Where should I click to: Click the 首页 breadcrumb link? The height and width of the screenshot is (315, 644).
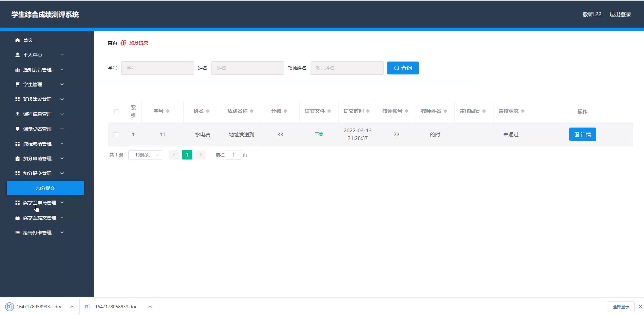pyautogui.click(x=112, y=43)
